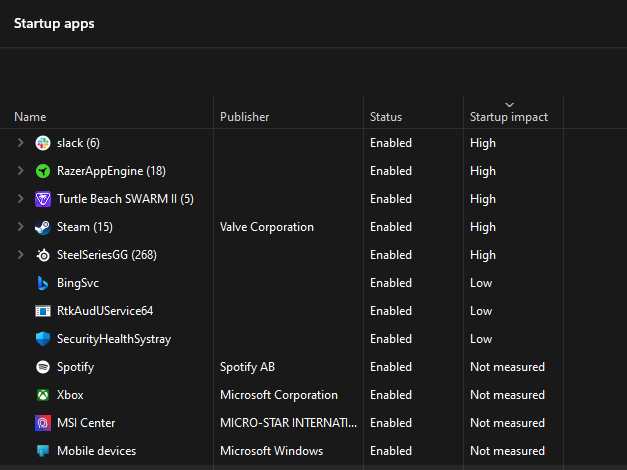Select the SecurityHealthSystray entry name
Viewport: 627px width, 470px height.
[x=114, y=339]
